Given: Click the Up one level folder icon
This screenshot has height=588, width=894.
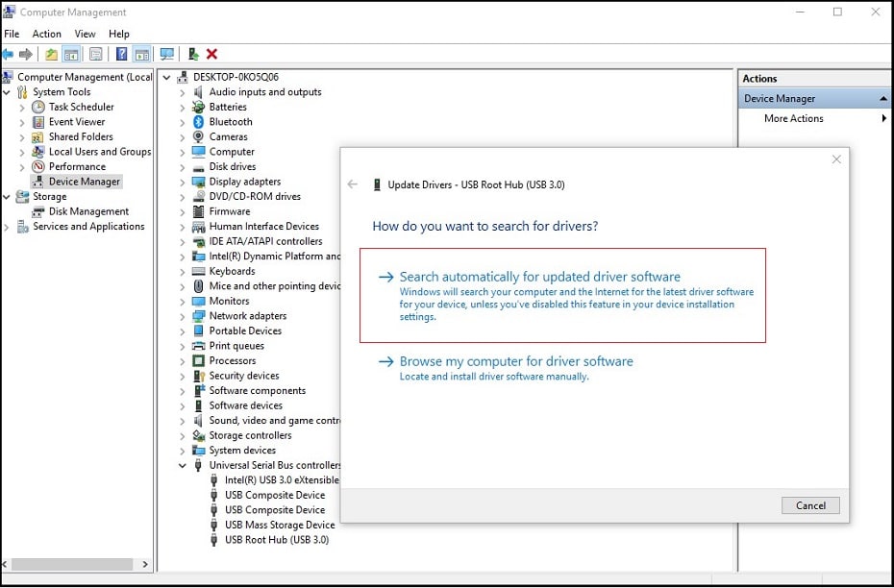Looking at the screenshot, I should (x=51, y=54).
